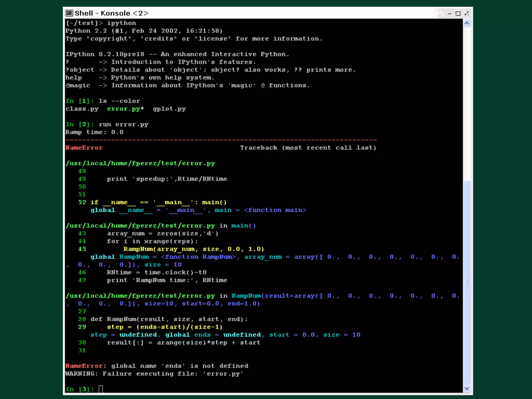Click the 'ls --color' command at In [1]

[119, 101]
